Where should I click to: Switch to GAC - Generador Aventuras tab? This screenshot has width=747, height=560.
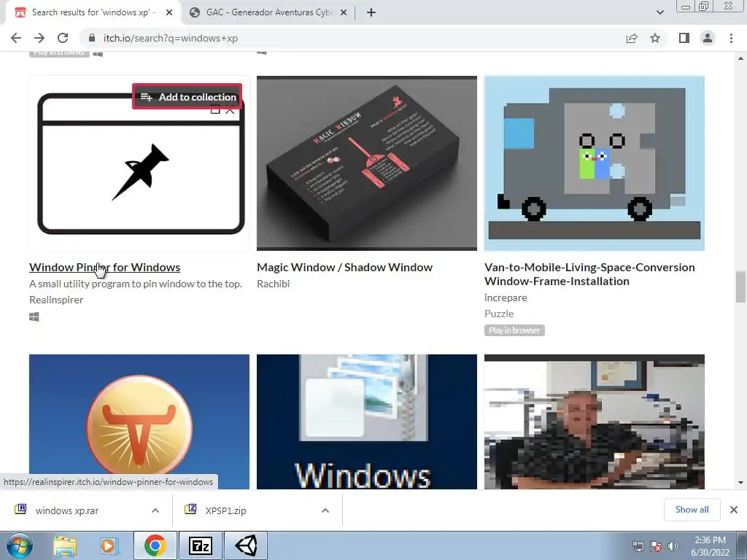point(268,12)
